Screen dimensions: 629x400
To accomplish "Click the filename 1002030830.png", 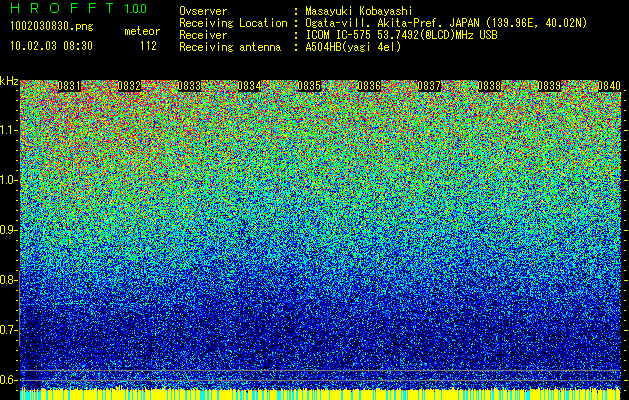I will [52, 27].
